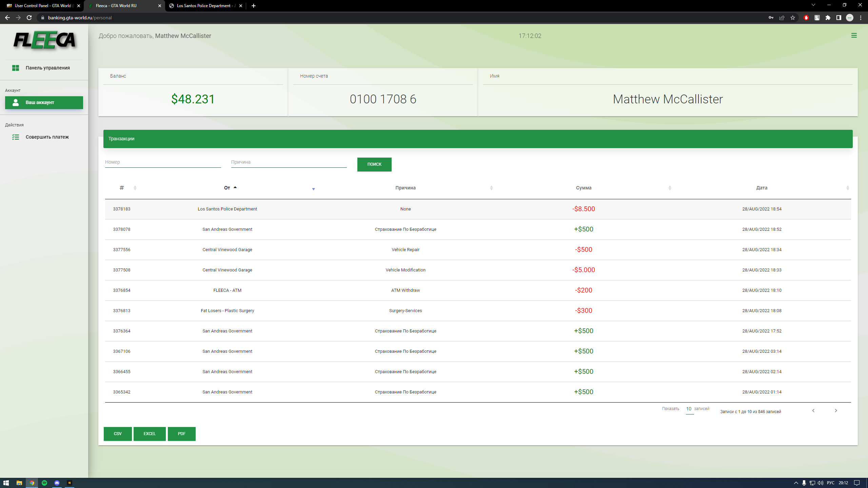
Task: Open the Extensions puzzle icon
Action: [828, 18]
